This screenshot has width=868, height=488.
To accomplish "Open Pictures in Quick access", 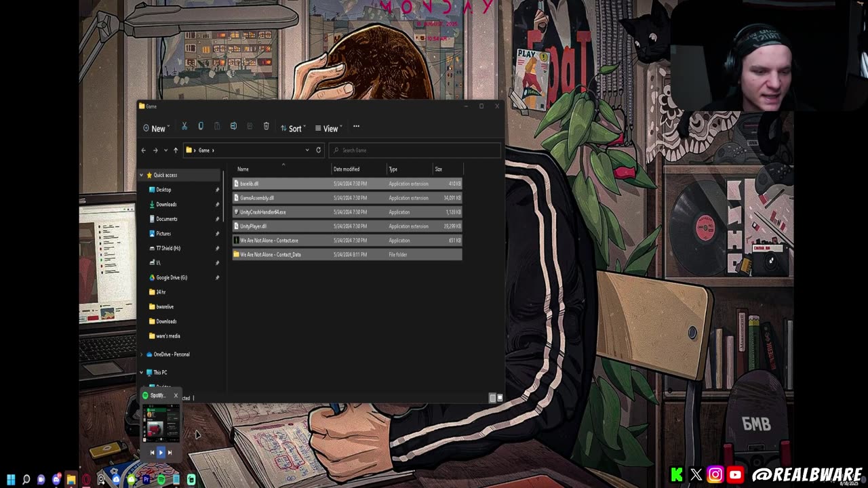I will pyautogui.click(x=163, y=234).
